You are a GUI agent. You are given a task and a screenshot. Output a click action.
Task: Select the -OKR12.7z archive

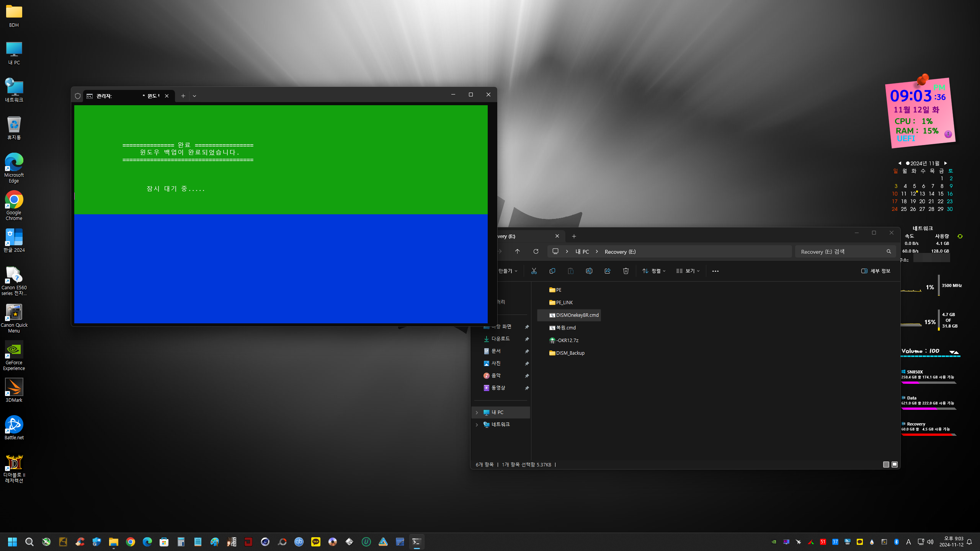563,341
